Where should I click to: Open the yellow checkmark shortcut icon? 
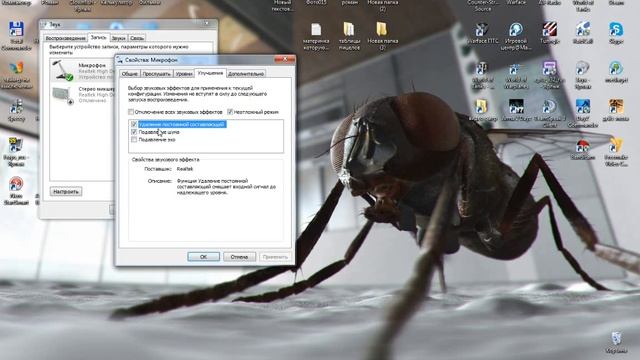(616, 145)
